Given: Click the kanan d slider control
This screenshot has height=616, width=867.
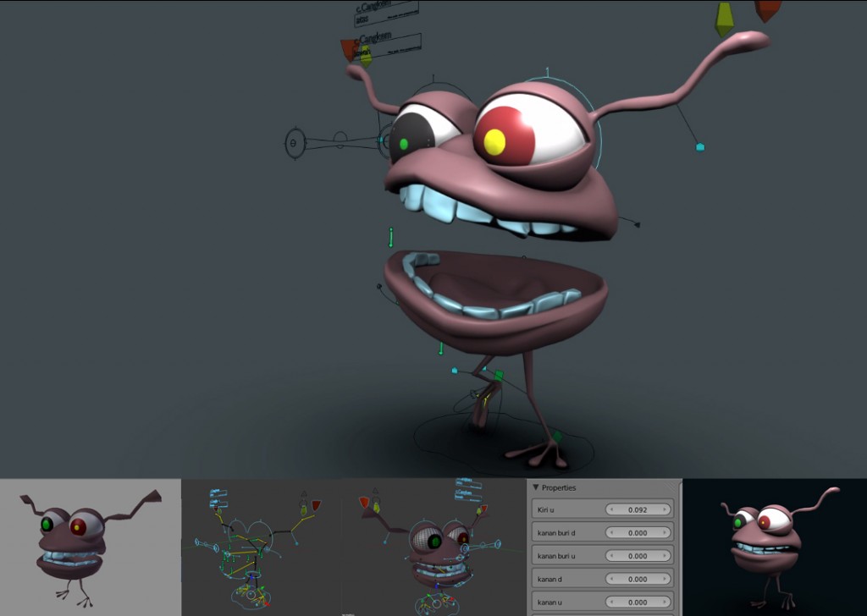Looking at the screenshot, I should [x=637, y=579].
